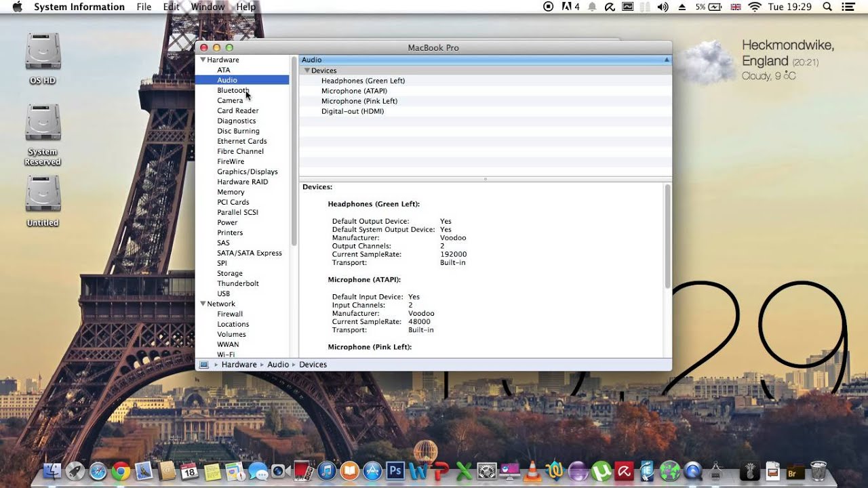Open the File menu
The width and height of the screenshot is (868, 488).
tap(144, 7)
